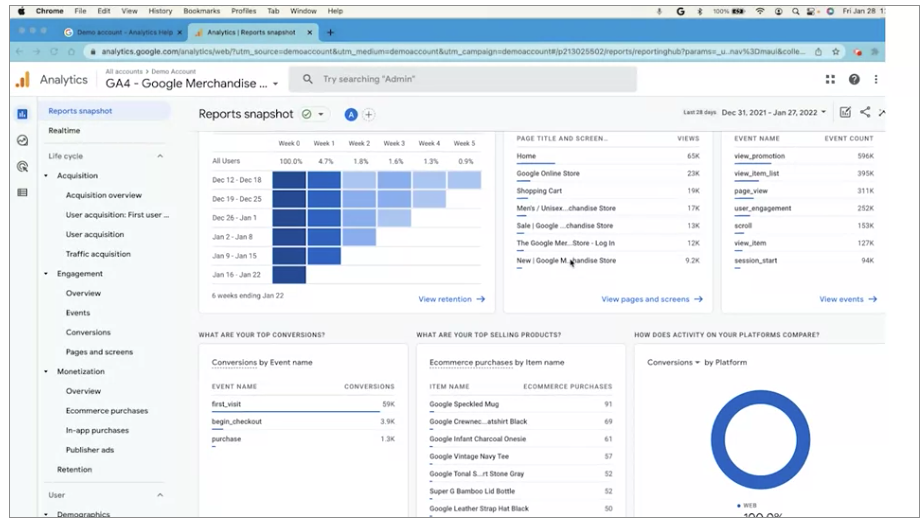Click the share report icon
Image resolution: width=924 pixels, height=524 pixels.
tap(865, 112)
